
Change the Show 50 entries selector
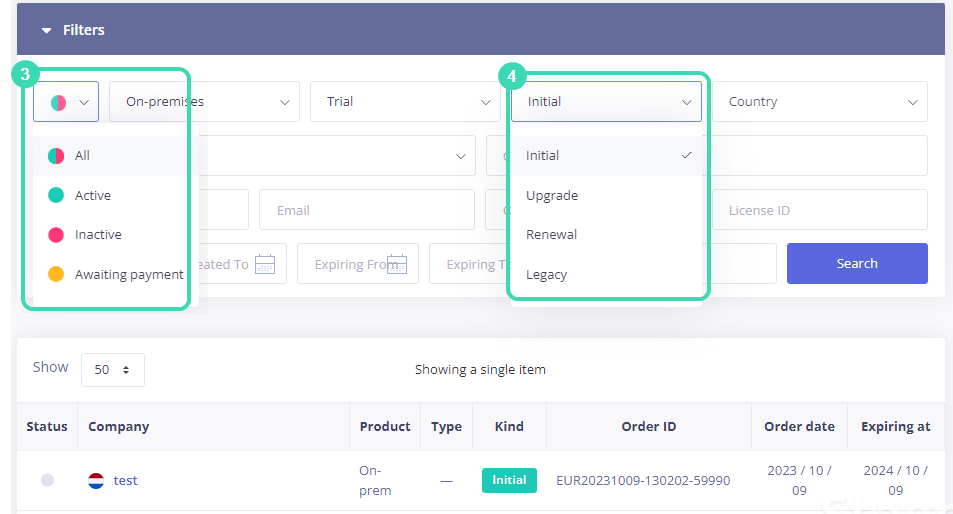112,370
